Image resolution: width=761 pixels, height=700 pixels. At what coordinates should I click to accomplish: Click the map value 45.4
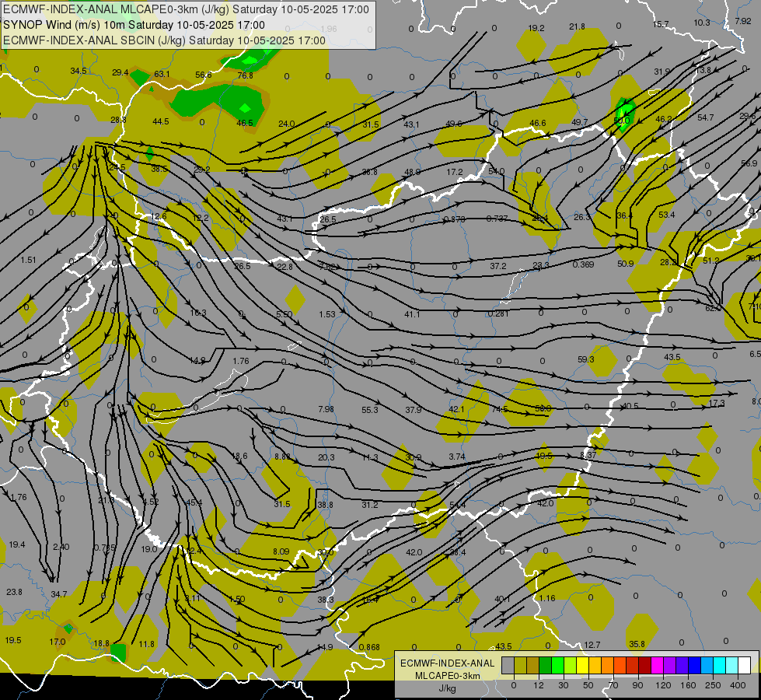pyautogui.click(x=194, y=502)
